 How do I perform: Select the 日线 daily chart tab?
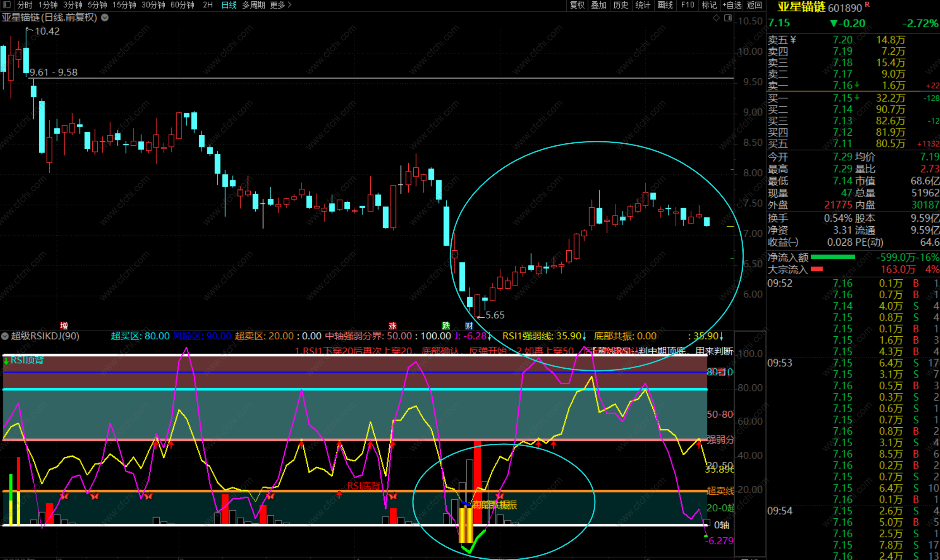coord(229,5)
